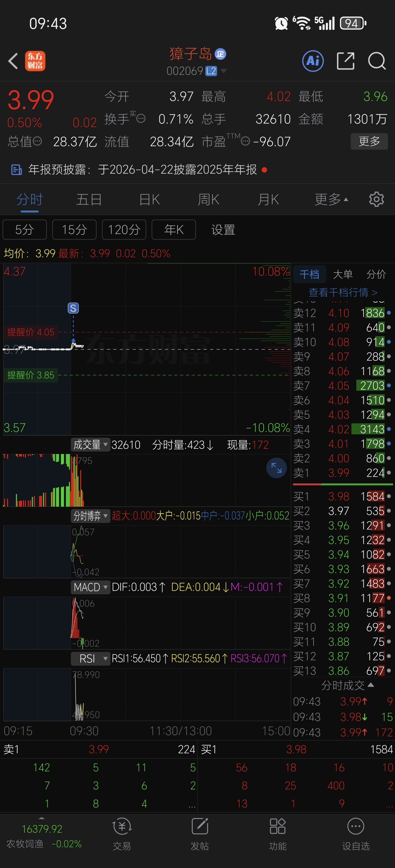Collapse the 分时成交 section arrow
The width and height of the screenshot is (395, 868).
[371, 685]
